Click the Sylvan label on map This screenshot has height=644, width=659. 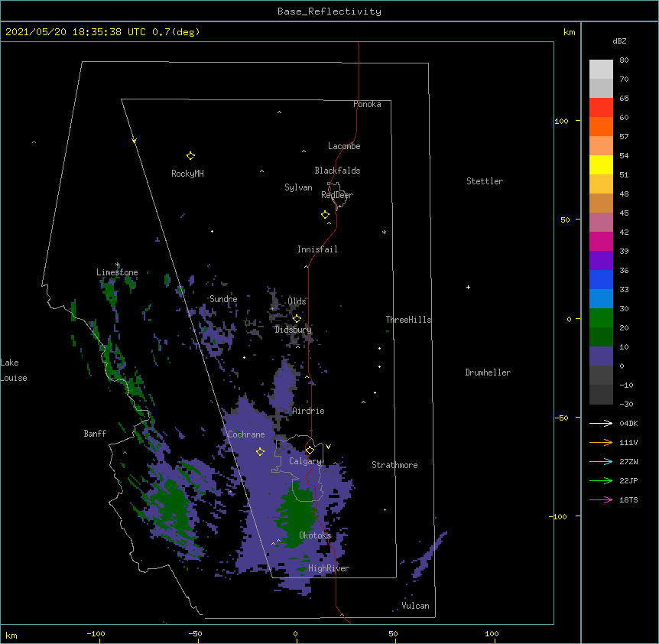tap(298, 187)
